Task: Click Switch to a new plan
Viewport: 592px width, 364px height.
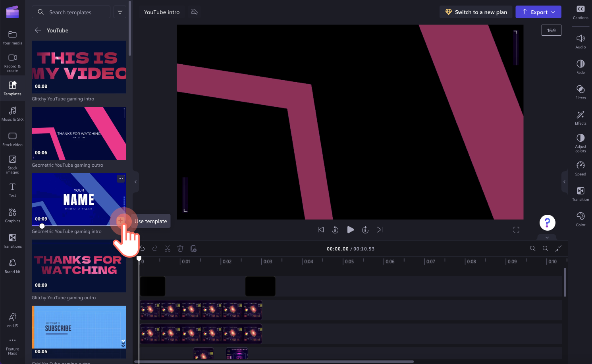Action: [476, 12]
